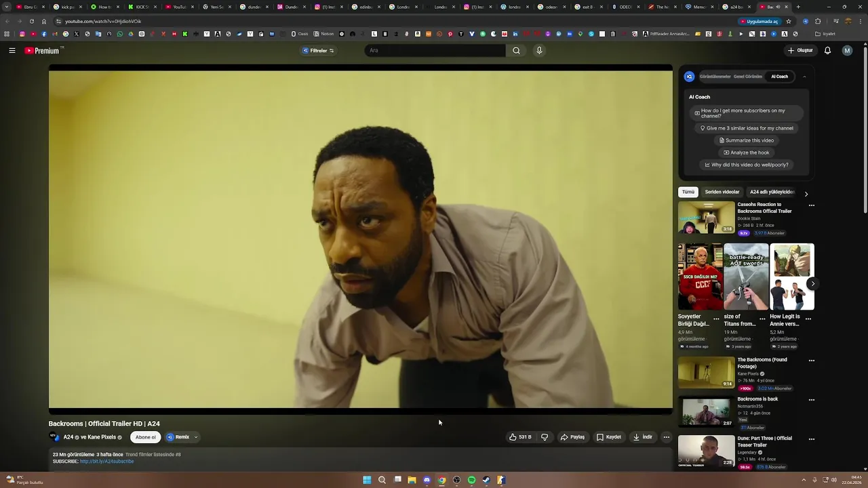Click İndir to download the video

point(642,437)
